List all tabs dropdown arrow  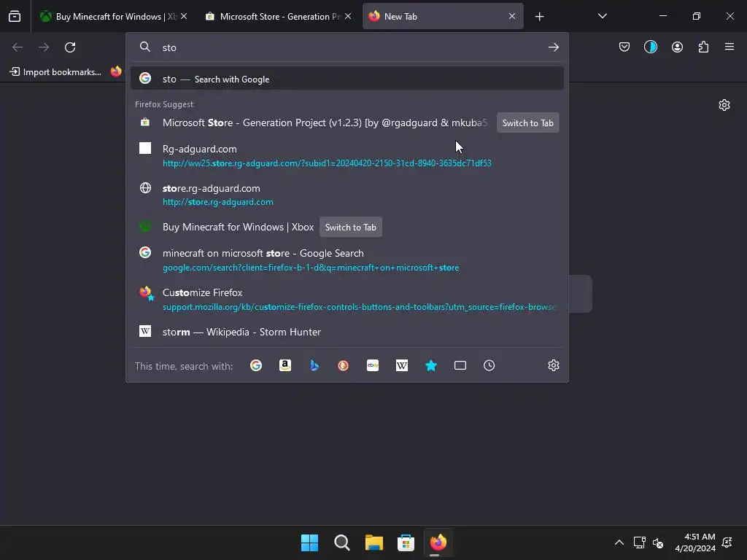(x=602, y=16)
